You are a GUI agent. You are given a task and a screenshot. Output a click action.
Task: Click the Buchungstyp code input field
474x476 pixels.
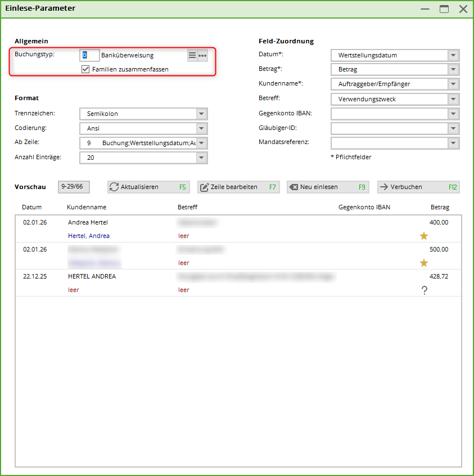tap(90, 55)
